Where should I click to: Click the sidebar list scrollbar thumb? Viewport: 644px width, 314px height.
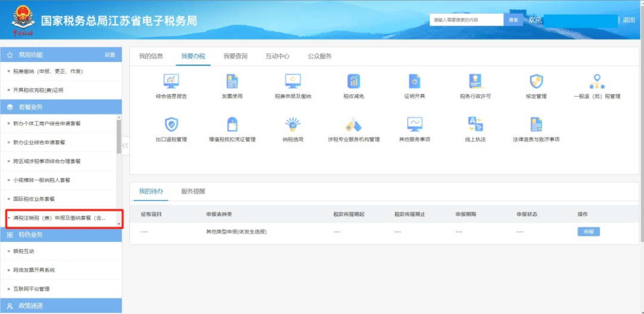coord(119,137)
